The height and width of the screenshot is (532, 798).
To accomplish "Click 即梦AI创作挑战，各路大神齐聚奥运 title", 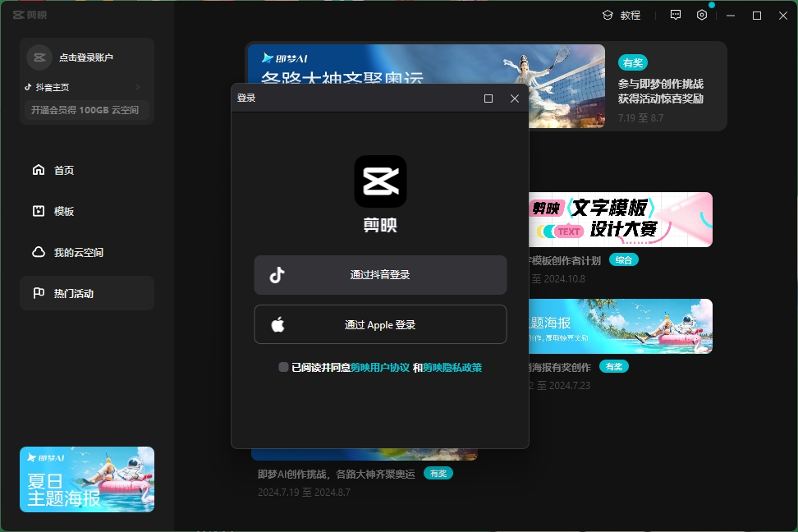I will [x=337, y=474].
